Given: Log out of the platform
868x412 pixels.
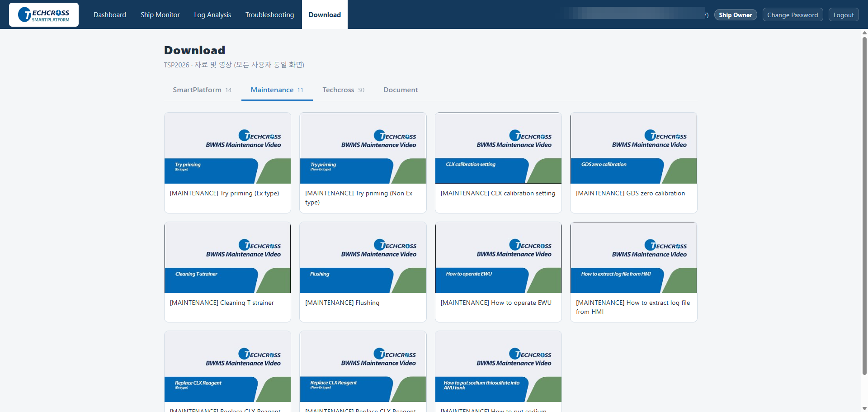Looking at the screenshot, I should (844, 15).
